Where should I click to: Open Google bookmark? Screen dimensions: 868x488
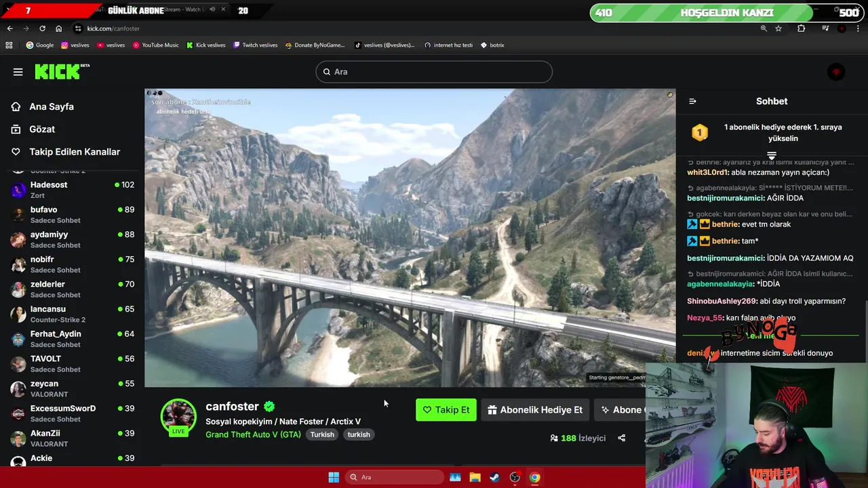[40, 45]
